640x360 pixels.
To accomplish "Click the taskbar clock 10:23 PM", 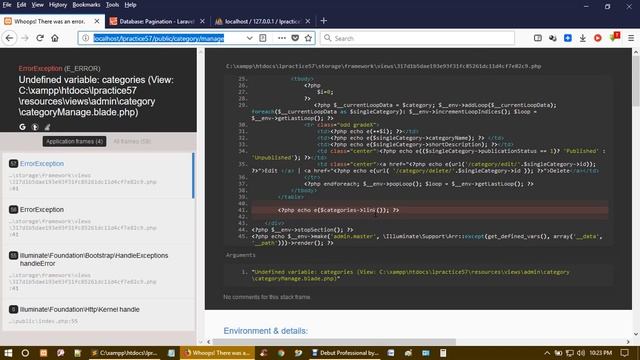I will [x=600, y=353].
